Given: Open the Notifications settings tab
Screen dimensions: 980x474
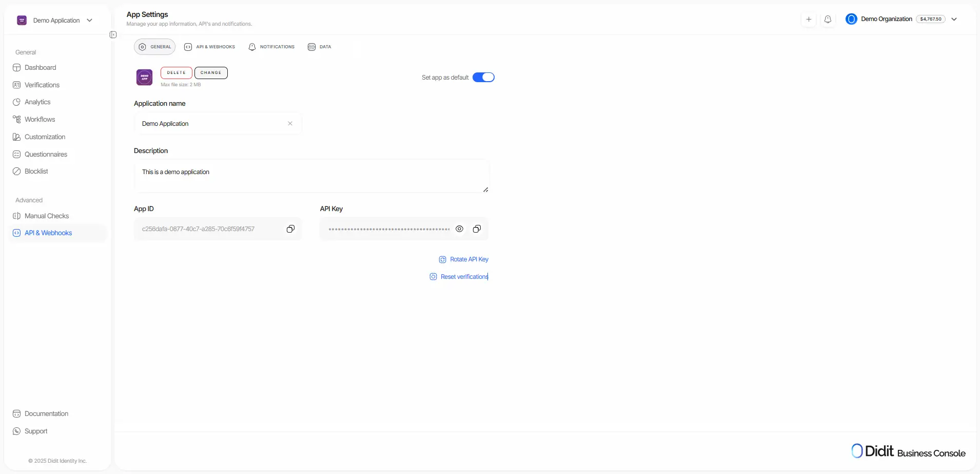Looking at the screenshot, I should pos(271,46).
